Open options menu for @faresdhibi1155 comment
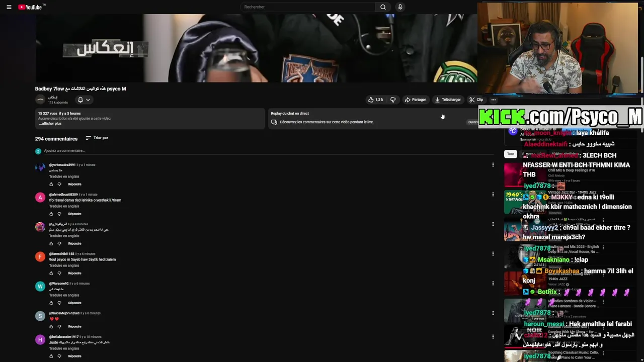Screen dimensions: 644x362 coord(493,253)
